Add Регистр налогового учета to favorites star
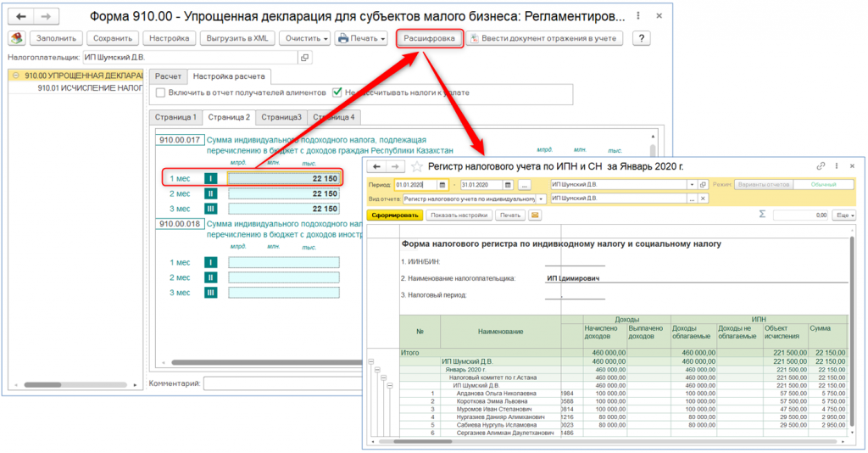The width and height of the screenshot is (868, 453). point(417,166)
